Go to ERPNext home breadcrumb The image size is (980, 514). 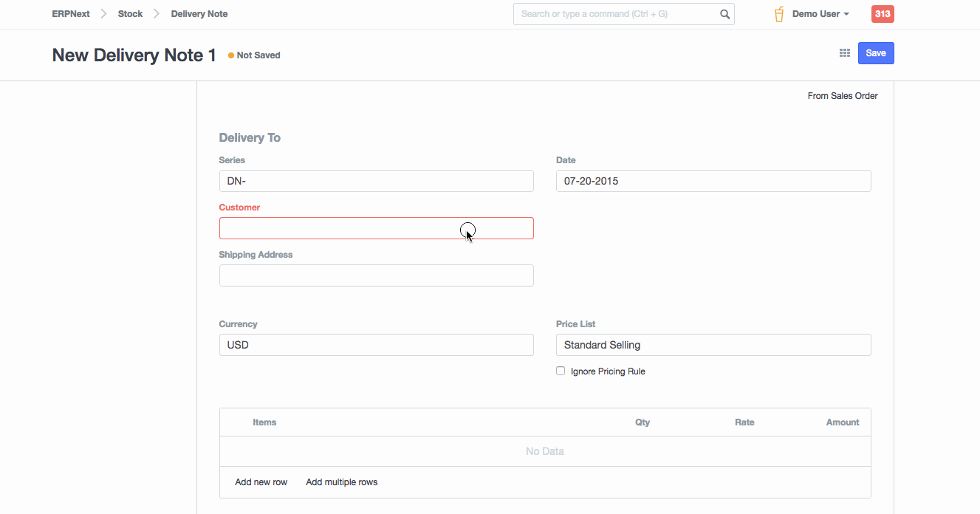coord(71,14)
